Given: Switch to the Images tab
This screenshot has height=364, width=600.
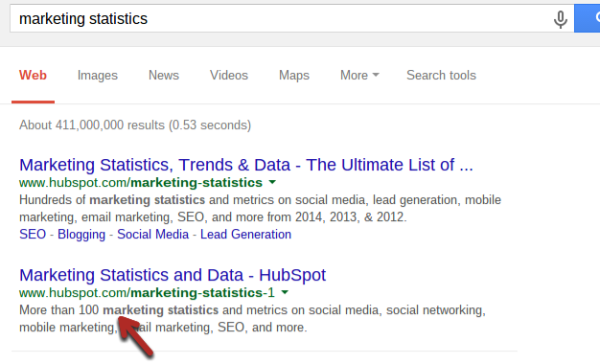Looking at the screenshot, I should click(x=98, y=76).
